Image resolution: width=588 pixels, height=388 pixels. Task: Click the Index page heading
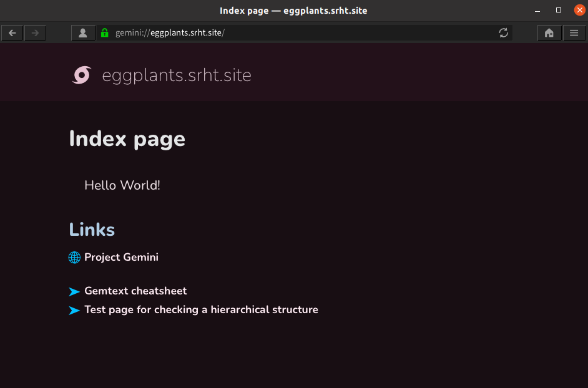pos(127,139)
